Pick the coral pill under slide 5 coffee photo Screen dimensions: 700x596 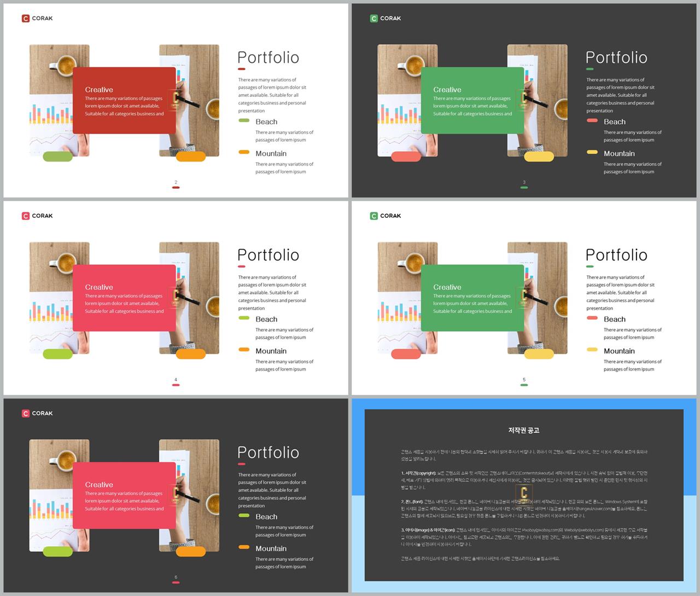(406, 354)
